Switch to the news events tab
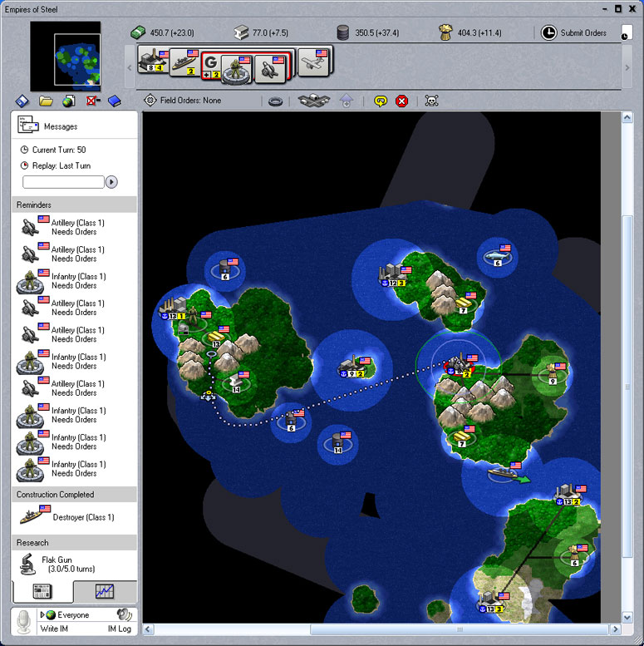The width and height of the screenshot is (644, 646). [42, 591]
